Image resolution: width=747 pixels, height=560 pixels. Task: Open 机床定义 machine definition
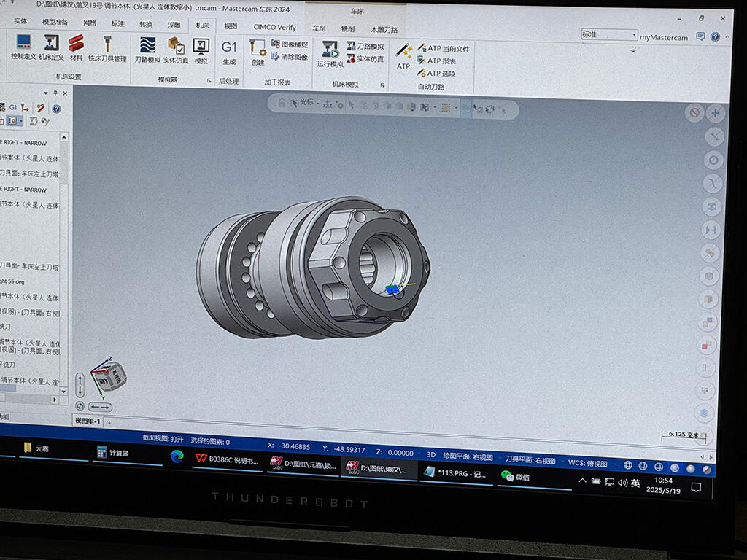coord(51,47)
